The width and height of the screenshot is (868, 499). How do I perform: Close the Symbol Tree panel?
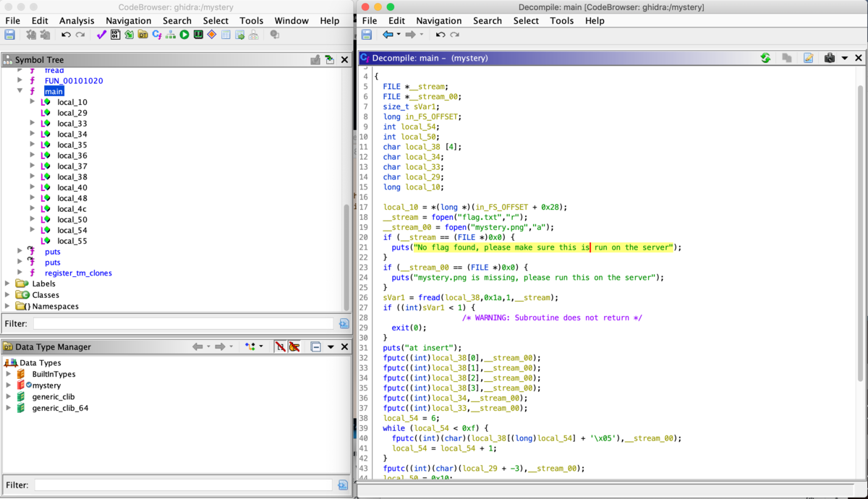click(344, 60)
